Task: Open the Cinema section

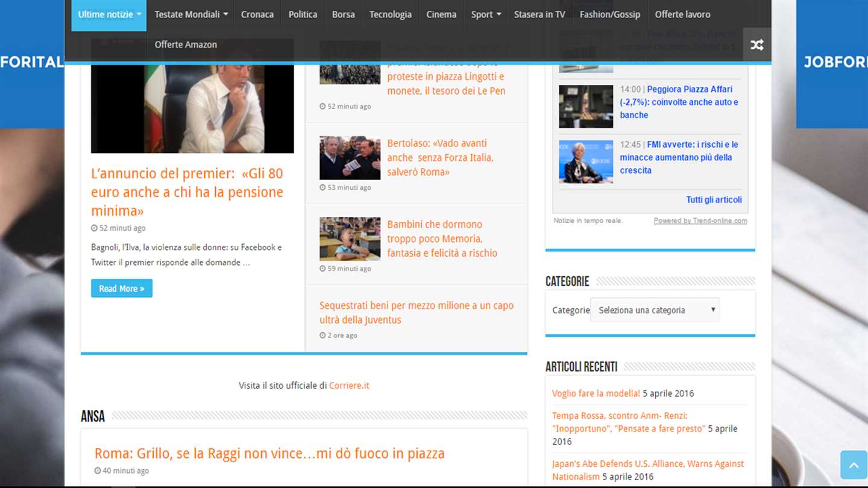Action: click(x=441, y=14)
